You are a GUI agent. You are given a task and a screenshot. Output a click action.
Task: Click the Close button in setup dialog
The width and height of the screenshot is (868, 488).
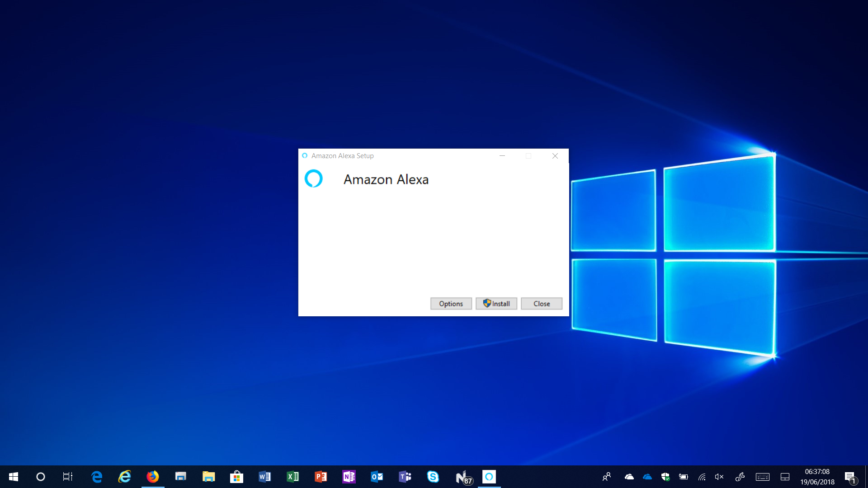[x=542, y=304]
